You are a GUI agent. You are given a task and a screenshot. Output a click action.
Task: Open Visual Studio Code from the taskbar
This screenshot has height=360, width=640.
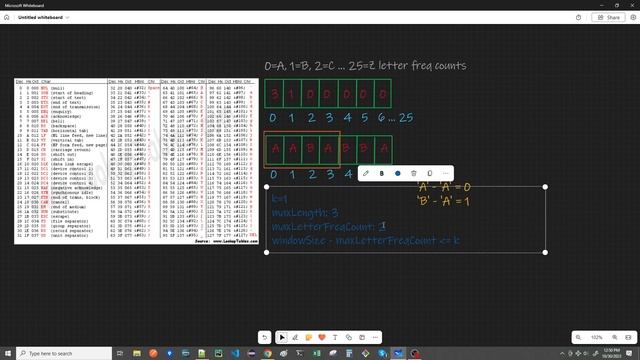[235, 353]
